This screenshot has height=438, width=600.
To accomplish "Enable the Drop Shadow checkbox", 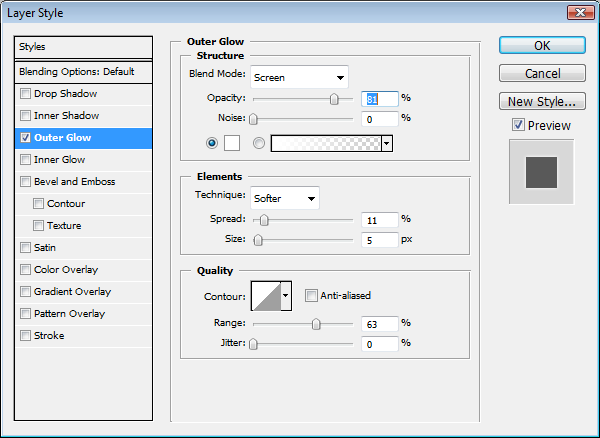I will click(x=25, y=94).
